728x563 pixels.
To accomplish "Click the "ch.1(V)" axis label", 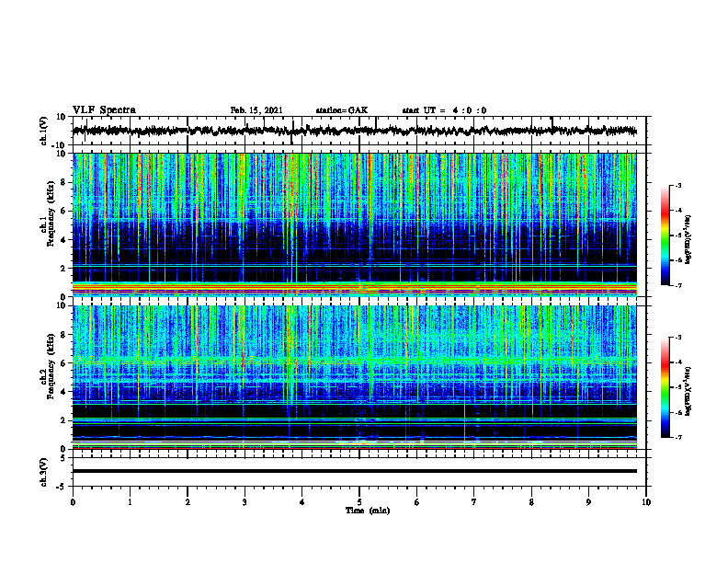I will [x=44, y=131].
